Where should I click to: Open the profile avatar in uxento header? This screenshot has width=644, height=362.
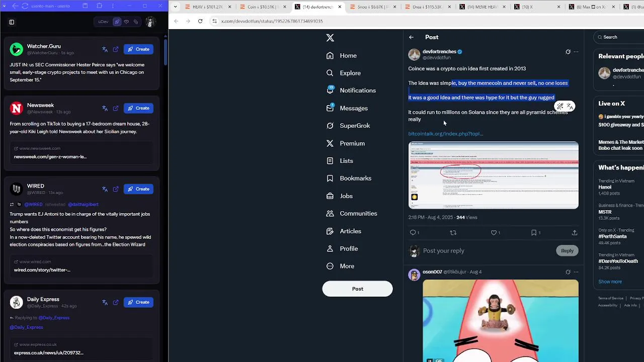click(150, 22)
